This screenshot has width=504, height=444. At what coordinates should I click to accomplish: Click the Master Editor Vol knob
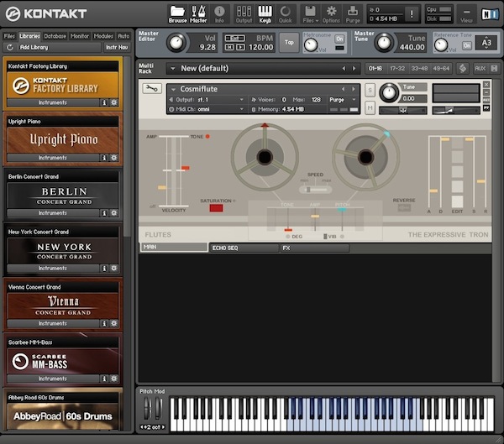tap(176, 43)
